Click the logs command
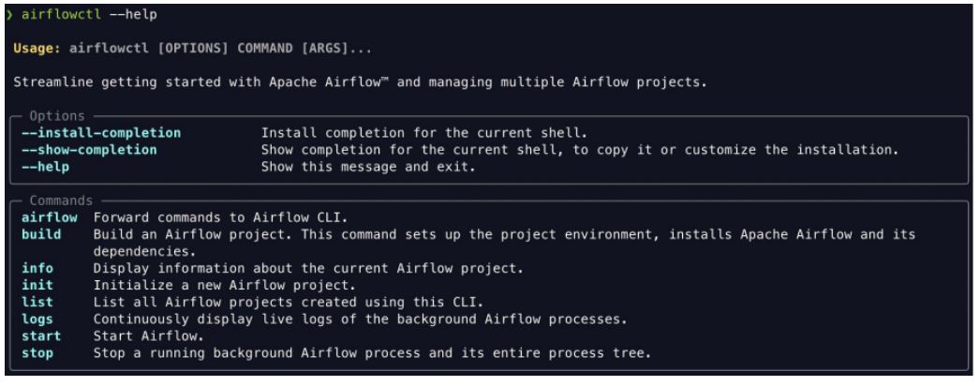Viewport: 980px width, 386px height. [37, 319]
